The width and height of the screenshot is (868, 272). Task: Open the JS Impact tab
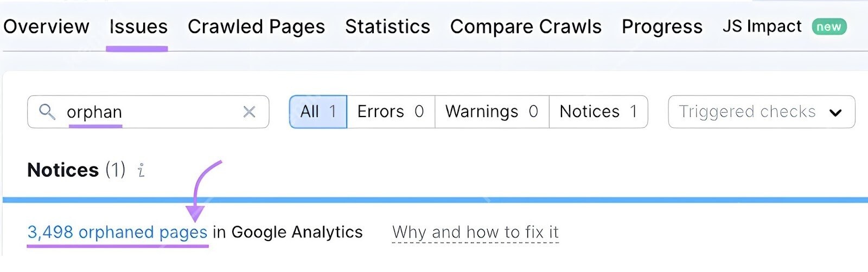(x=762, y=27)
